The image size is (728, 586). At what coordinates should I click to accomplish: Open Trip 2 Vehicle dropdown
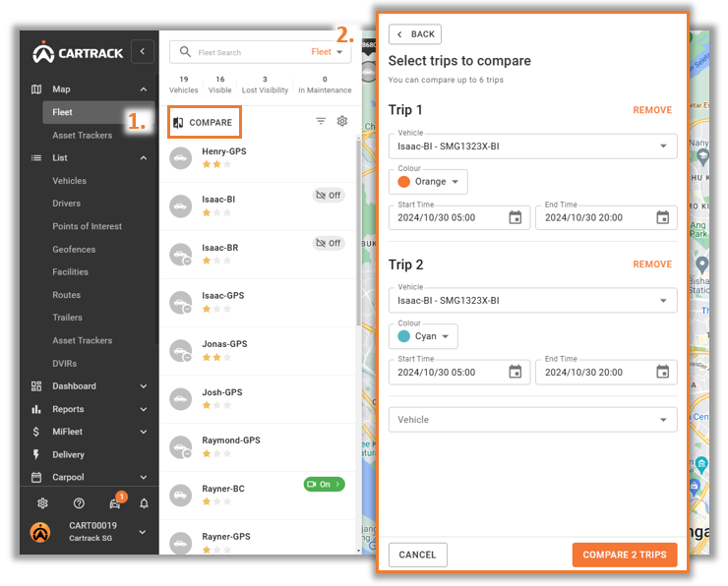pos(532,300)
